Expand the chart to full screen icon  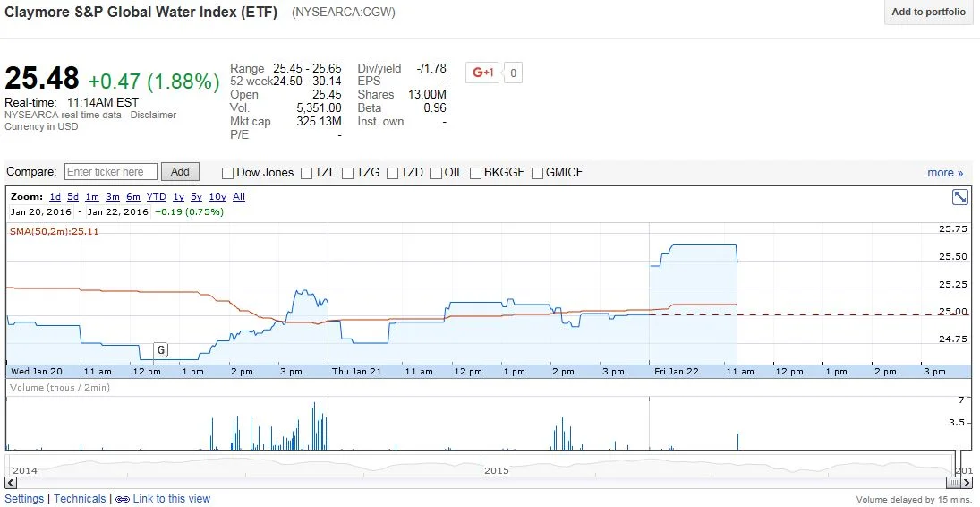point(959,197)
